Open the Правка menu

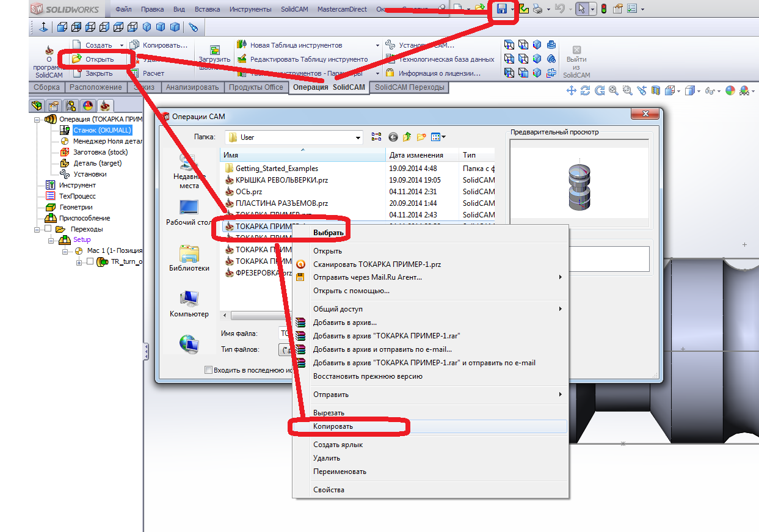pos(152,9)
